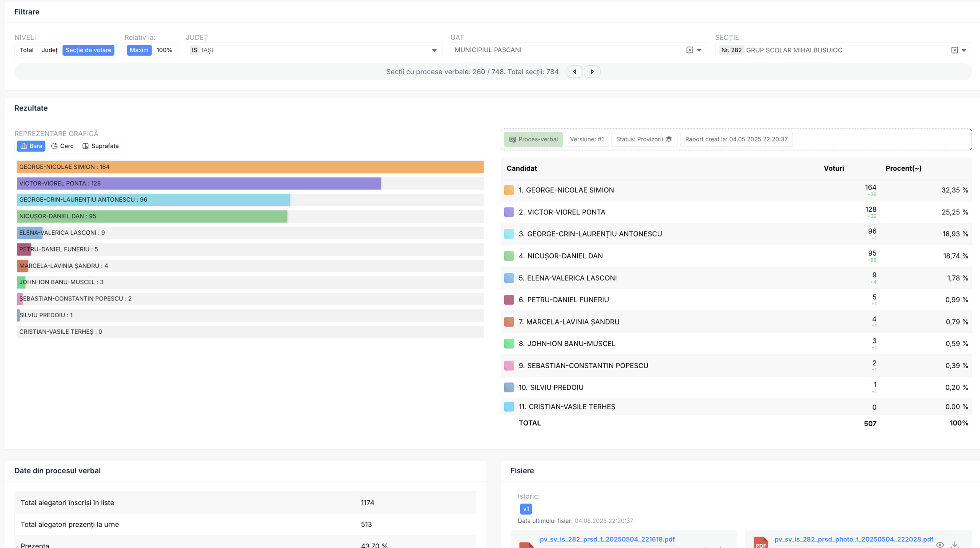The height and width of the screenshot is (548, 980).
Task: Expand the Secție dropdown arrow
Action: (964, 50)
